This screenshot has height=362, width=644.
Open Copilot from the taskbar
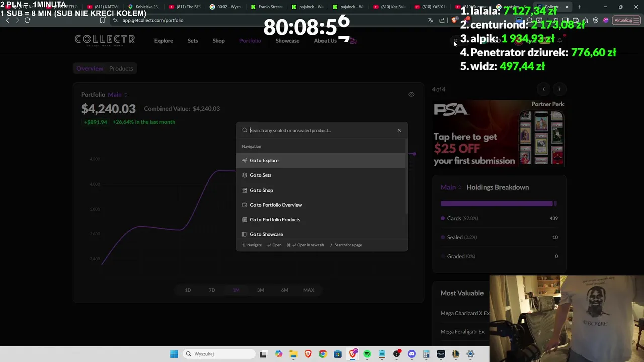[279, 354]
